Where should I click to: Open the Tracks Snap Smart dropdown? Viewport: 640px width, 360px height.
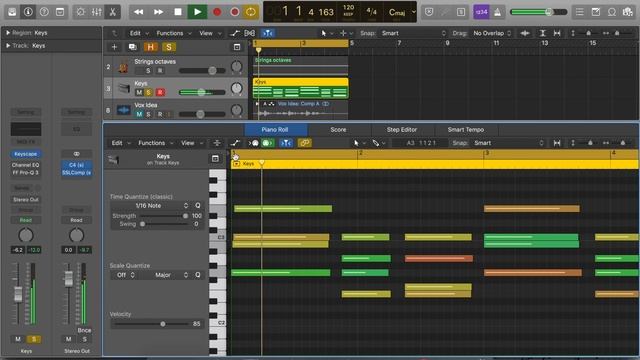[x=413, y=33]
